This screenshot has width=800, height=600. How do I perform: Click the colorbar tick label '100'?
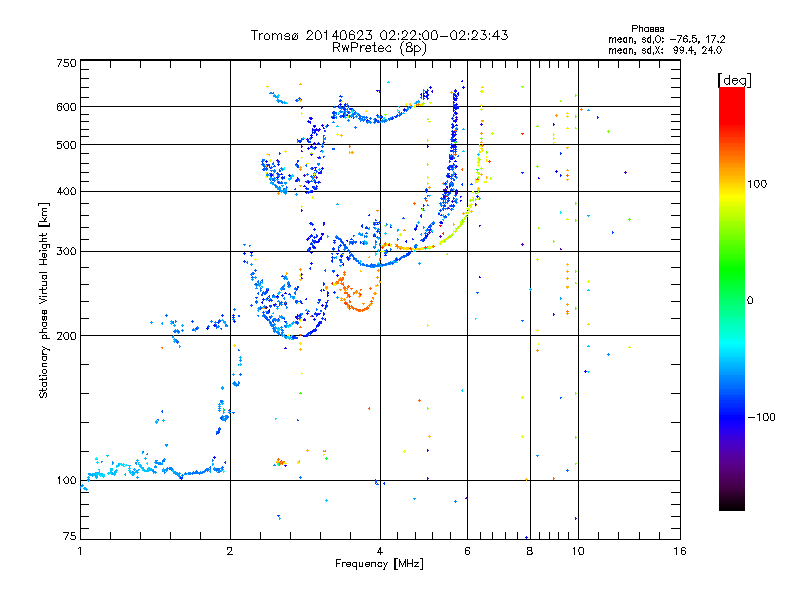tap(757, 184)
